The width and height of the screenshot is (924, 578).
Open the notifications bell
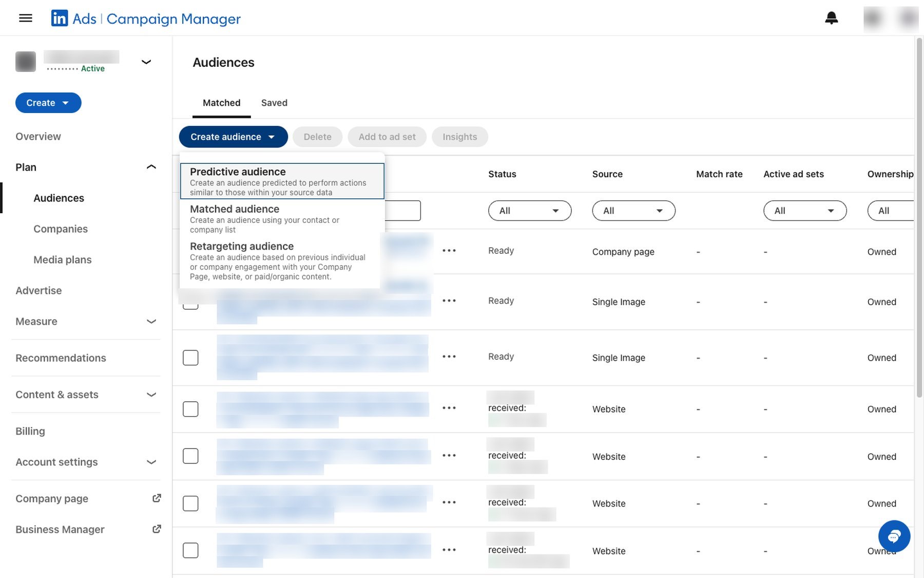point(831,18)
